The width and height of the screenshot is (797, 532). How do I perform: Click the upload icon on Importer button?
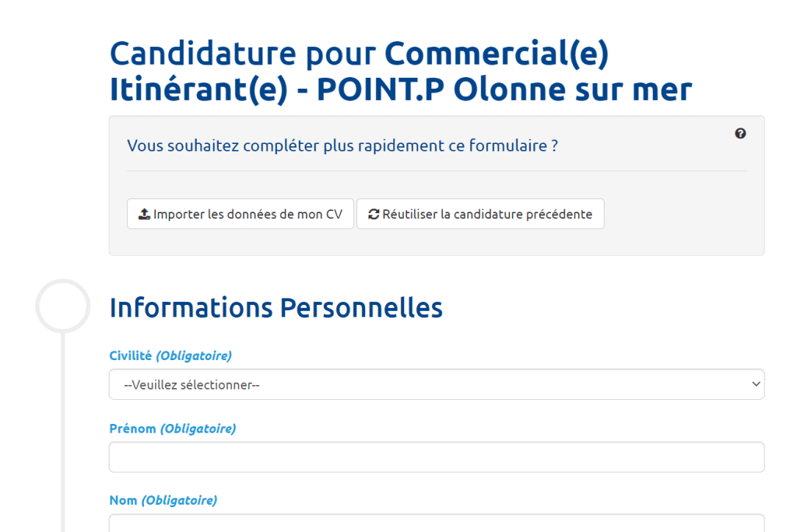pos(144,214)
